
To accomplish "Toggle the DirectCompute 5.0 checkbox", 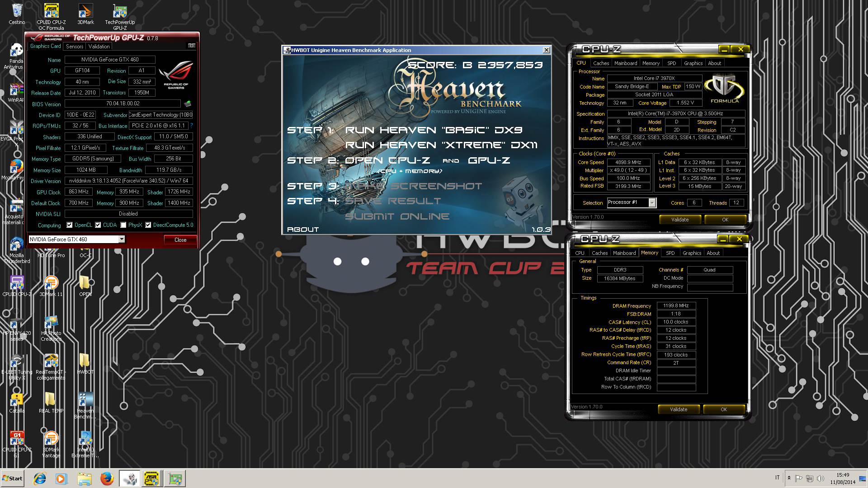I will coord(148,225).
